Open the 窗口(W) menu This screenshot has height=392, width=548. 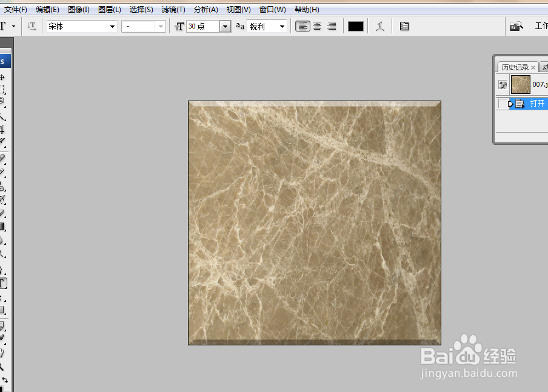(273, 10)
